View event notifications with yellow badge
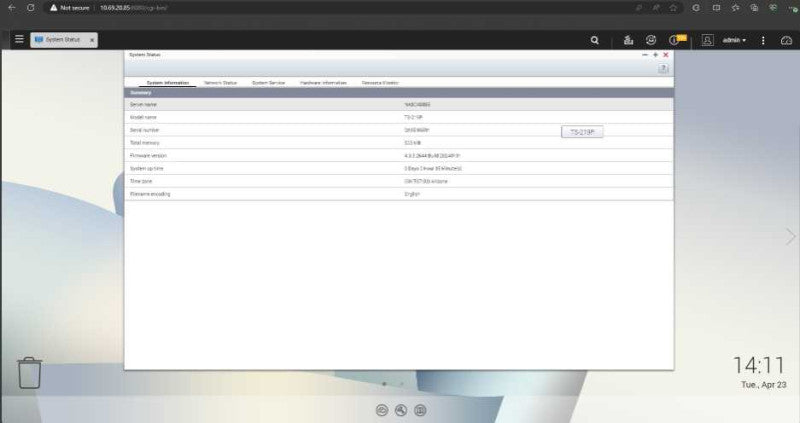 click(678, 40)
